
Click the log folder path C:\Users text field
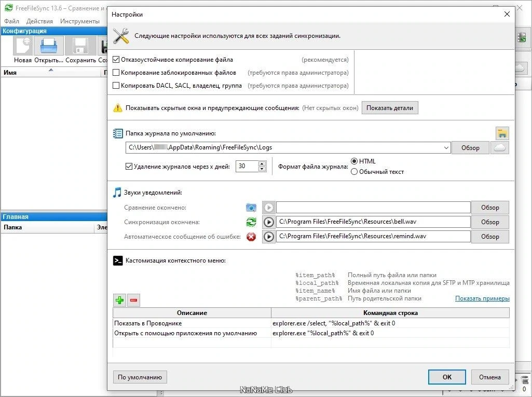284,147
